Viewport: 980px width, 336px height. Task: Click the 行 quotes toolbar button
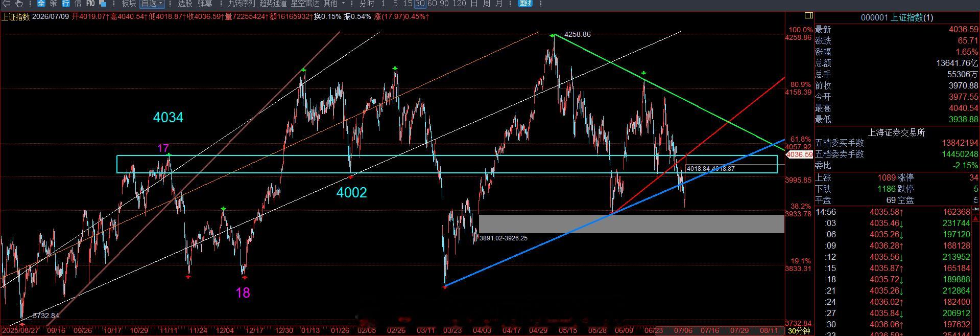tap(66, 3)
